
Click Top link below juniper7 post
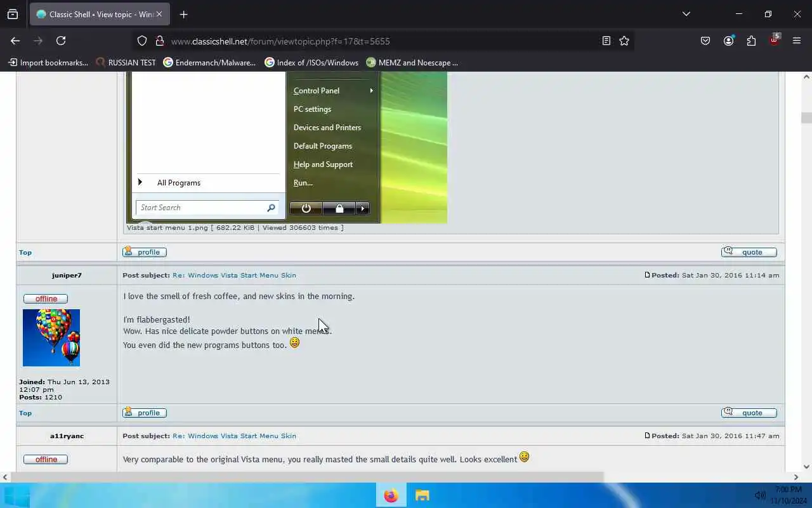[25, 413]
